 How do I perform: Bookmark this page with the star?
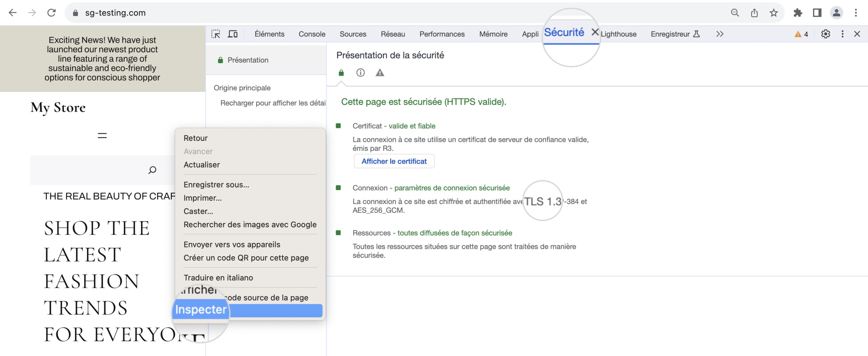pos(773,13)
